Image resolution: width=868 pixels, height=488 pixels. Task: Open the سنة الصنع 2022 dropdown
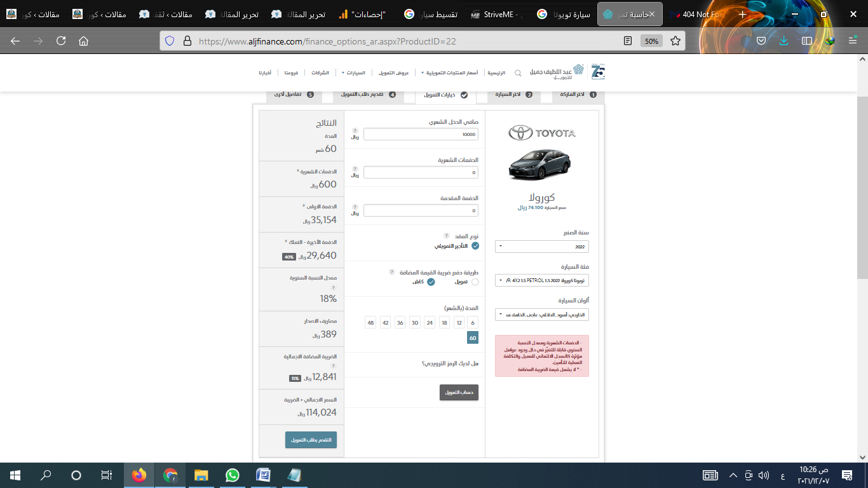coord(542,247)
